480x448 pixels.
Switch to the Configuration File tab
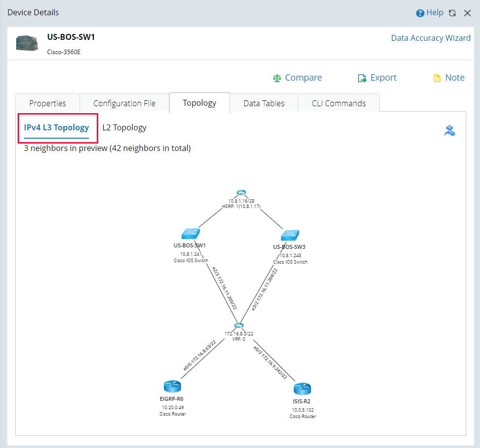click(x=124, y=103)
